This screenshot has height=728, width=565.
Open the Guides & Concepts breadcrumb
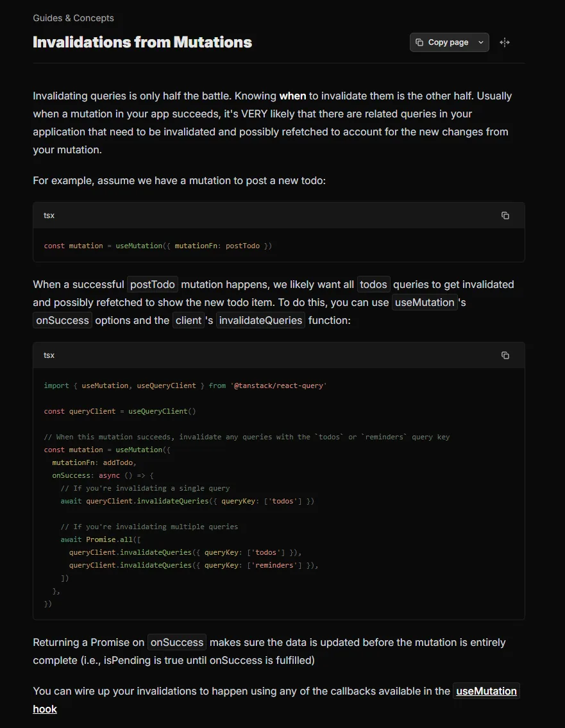(x=73, y=18)
